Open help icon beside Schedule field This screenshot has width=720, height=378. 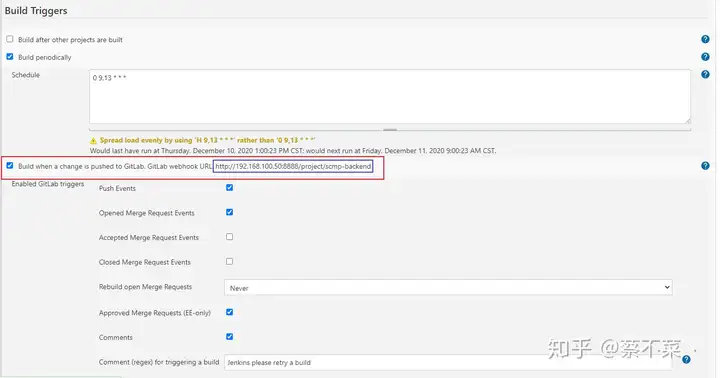click(x=705, y=74)
